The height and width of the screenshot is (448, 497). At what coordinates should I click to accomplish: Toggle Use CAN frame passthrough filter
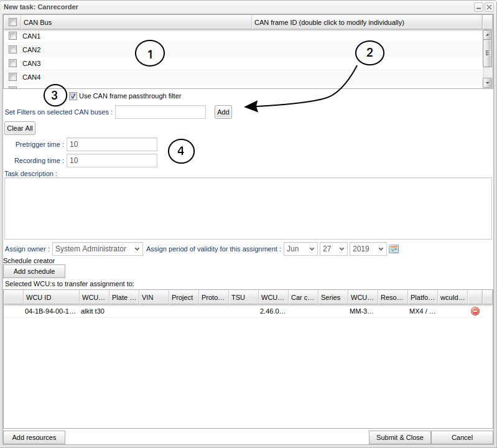click(x=73, y=96)
